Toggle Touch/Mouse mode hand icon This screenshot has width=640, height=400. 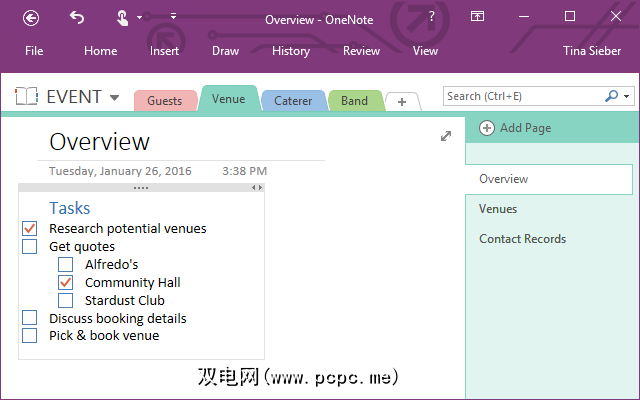(122, 18)
